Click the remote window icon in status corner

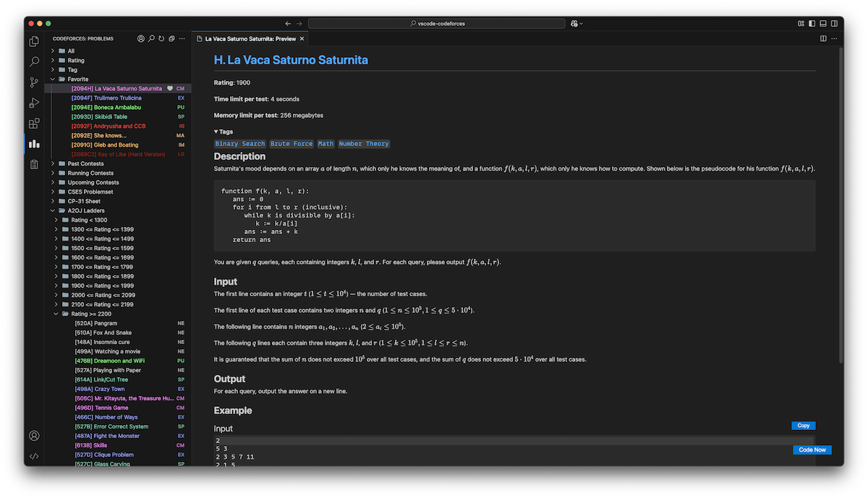point(34,456)
